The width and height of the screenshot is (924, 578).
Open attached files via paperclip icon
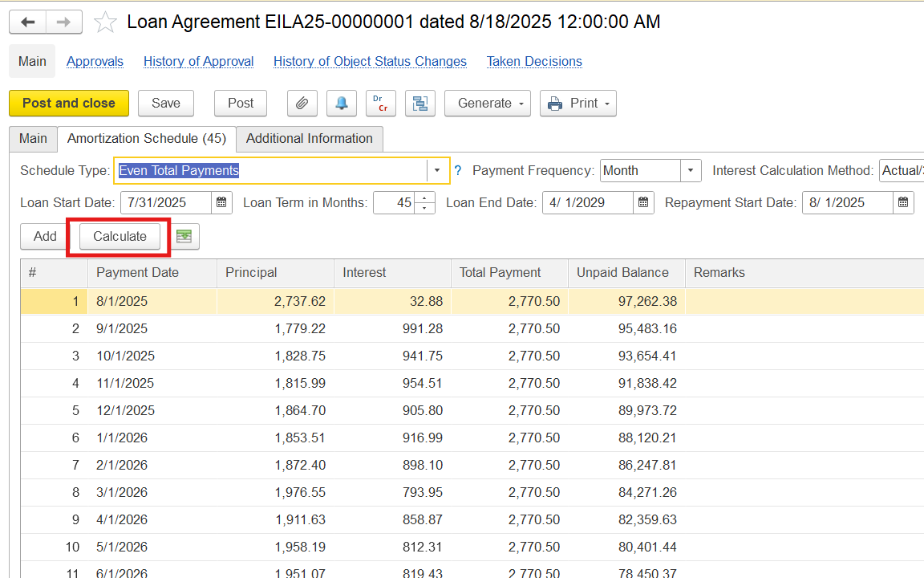(302, 104)
